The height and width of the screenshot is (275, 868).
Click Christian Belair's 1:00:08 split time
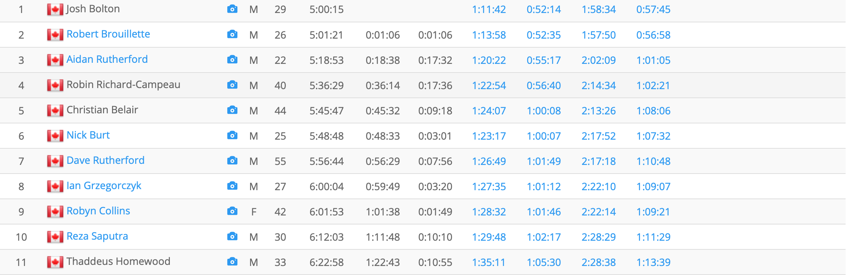[543, 111]
